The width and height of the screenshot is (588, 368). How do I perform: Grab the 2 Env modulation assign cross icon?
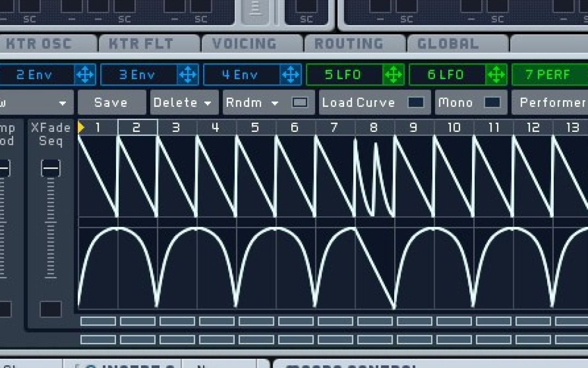click(85, 75)
